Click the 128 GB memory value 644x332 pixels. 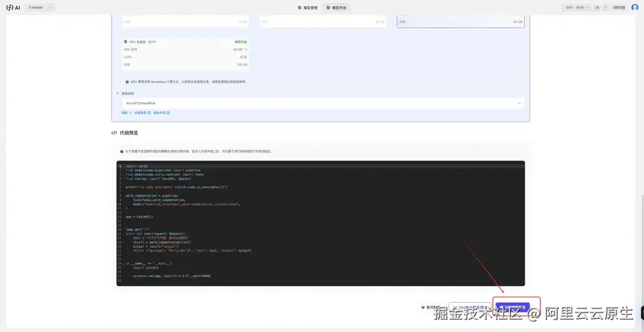tap(241, 64)
